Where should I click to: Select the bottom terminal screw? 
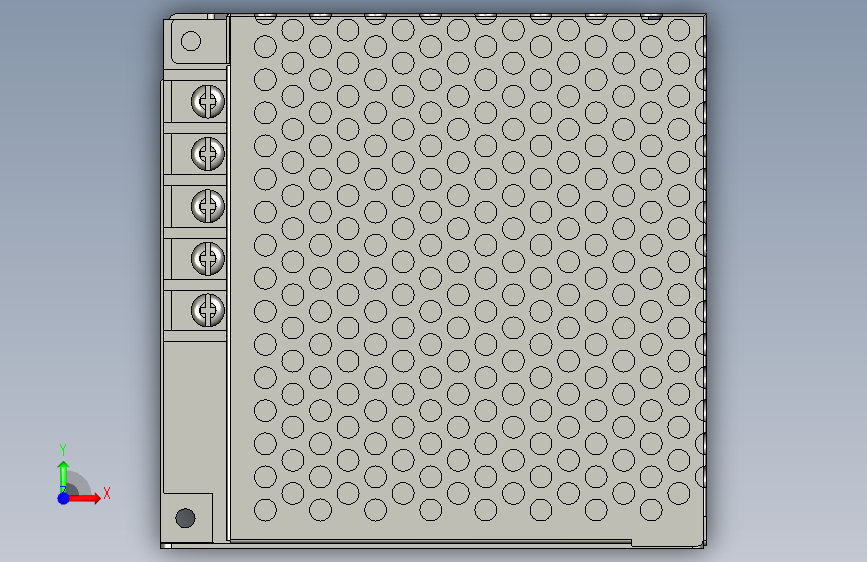click(208, 310)
